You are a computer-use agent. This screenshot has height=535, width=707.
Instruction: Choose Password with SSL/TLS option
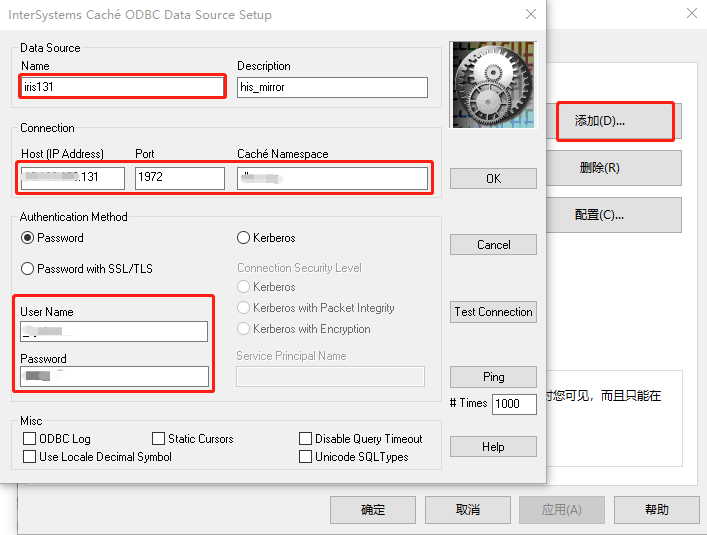pyautogui.click(x=28, y=269)
